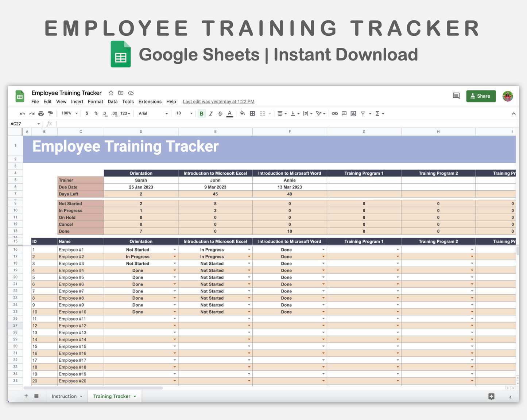Star the Employee Training Tracker document
The width and height of the screenshot is (527, 420).
[x=111, y=93]
